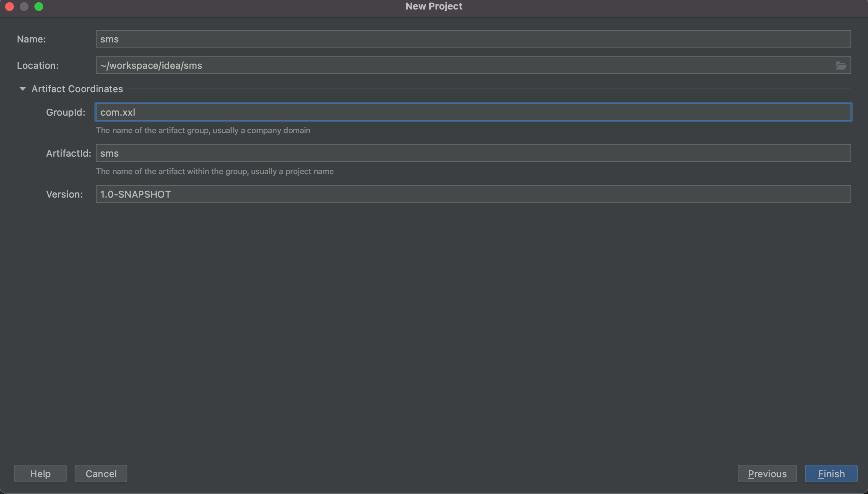The image size is (868, 494).
Task: Click the company domain hint text
Action: click(x=203, y=131)
